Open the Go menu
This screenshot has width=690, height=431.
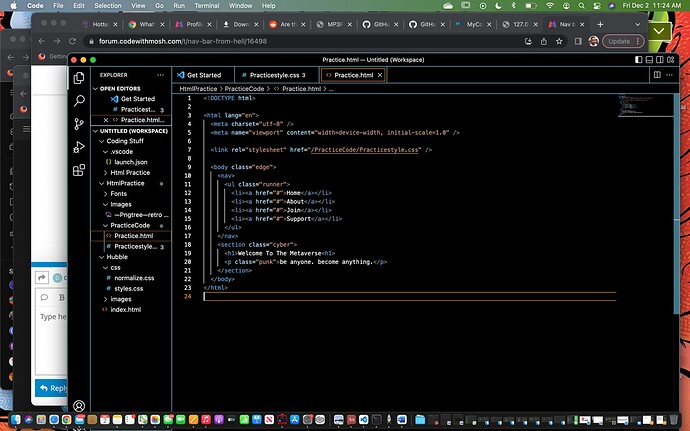(x=159, y=6)
